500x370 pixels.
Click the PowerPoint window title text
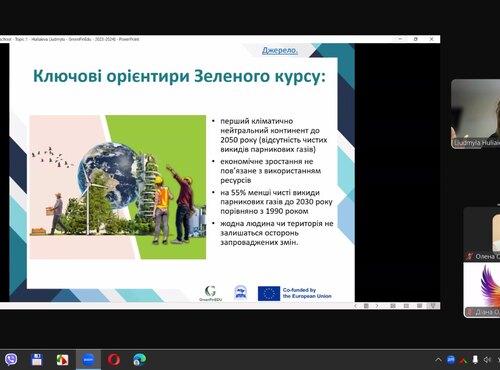point(69,39)
